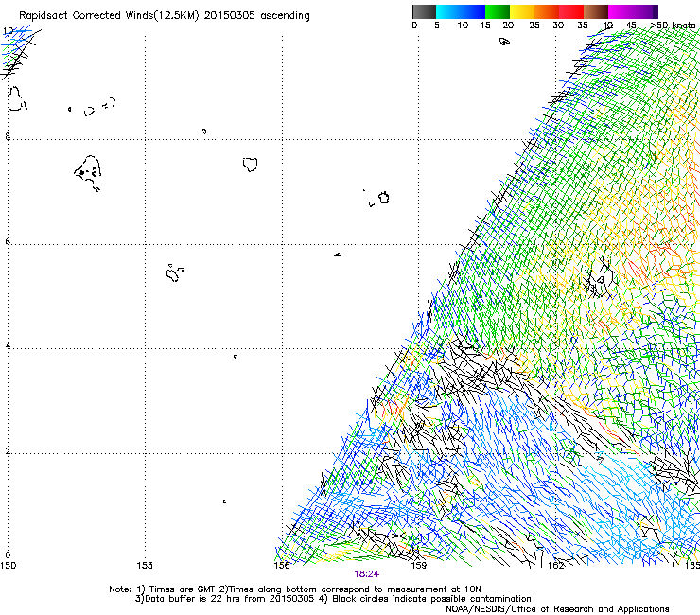Click the note 'Data buffer is 22 hrs'
The width and height of the screenshot is (700, 615).
(x=192, y=599)
